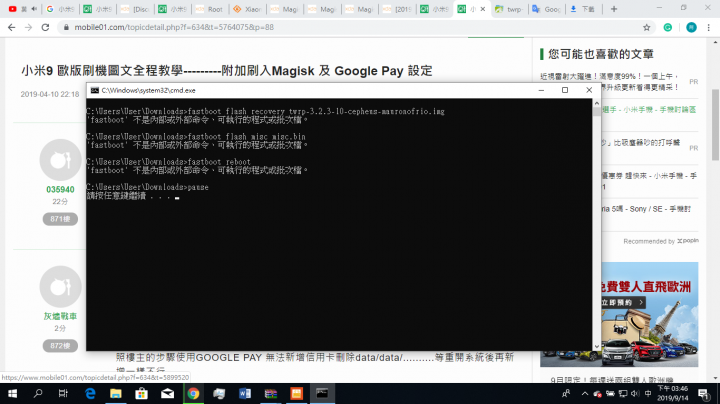Click the avatar of user 035940
Viewport: 720px width, 404px height.
[x=60, y=160]
